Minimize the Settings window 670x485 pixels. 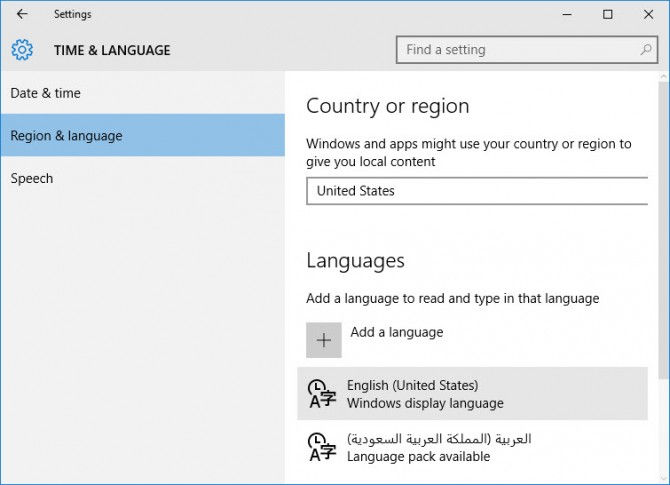(x=567, y=15)
